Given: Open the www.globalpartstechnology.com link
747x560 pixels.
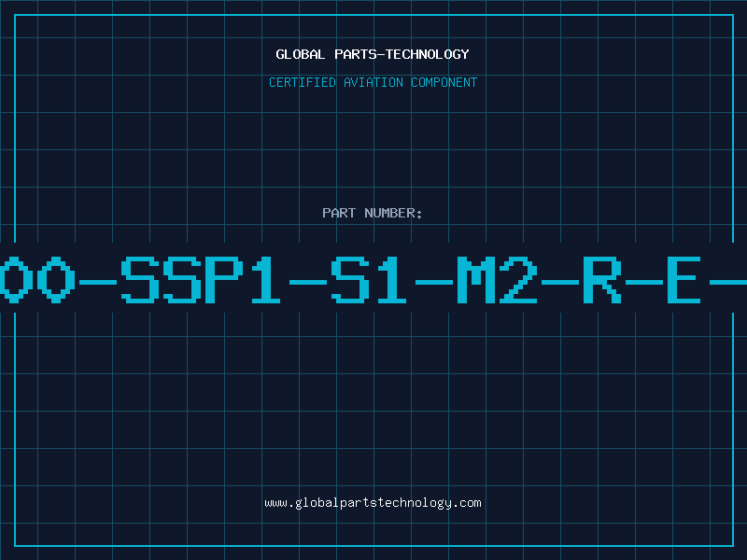Looking at the screenshot, I should [373, 503].
